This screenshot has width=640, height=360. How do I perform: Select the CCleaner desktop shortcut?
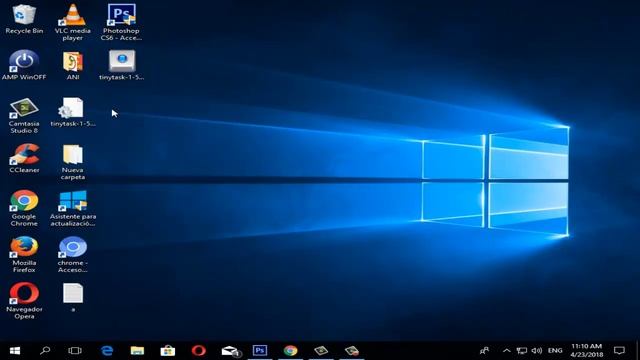click(24, 158)
